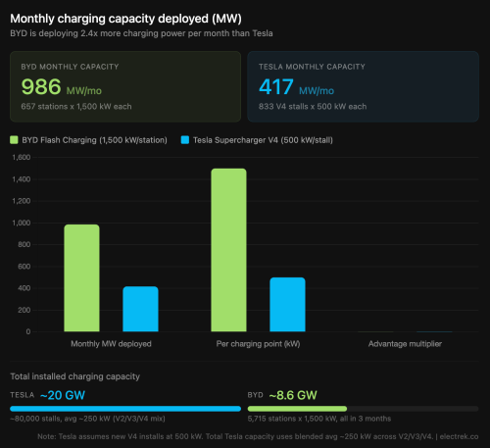Image resolution: width=490 pixels, height=448 pixels.
Task: Click the 200 y-axis tick label
Action: [x=24, y=310]
